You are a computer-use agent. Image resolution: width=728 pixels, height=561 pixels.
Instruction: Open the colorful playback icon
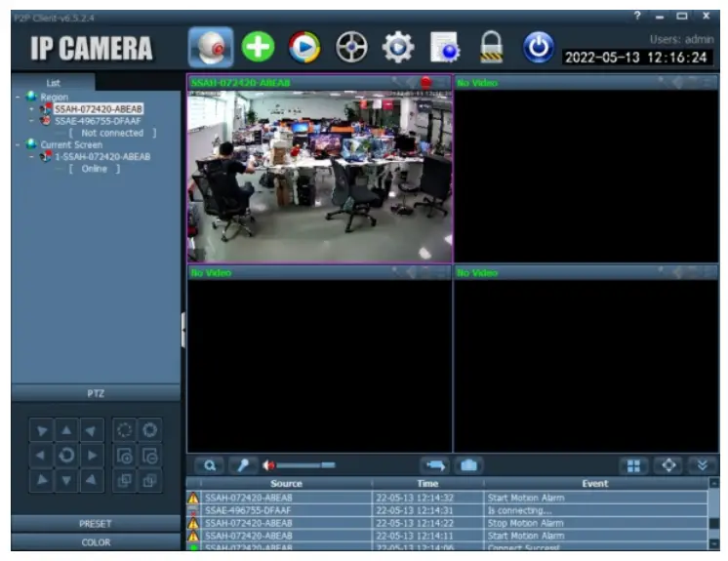click(x=304, y=47)
